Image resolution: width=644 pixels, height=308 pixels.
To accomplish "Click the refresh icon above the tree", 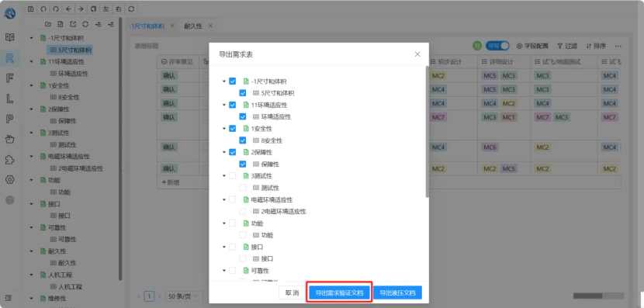I will point(85,24).
